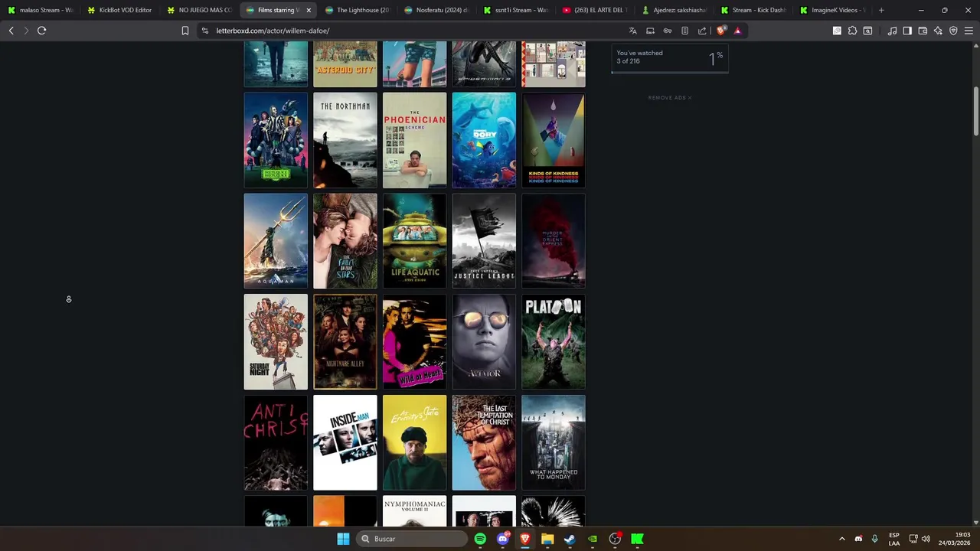Open the NVIDIA app from the taskbar

(593, 539)
